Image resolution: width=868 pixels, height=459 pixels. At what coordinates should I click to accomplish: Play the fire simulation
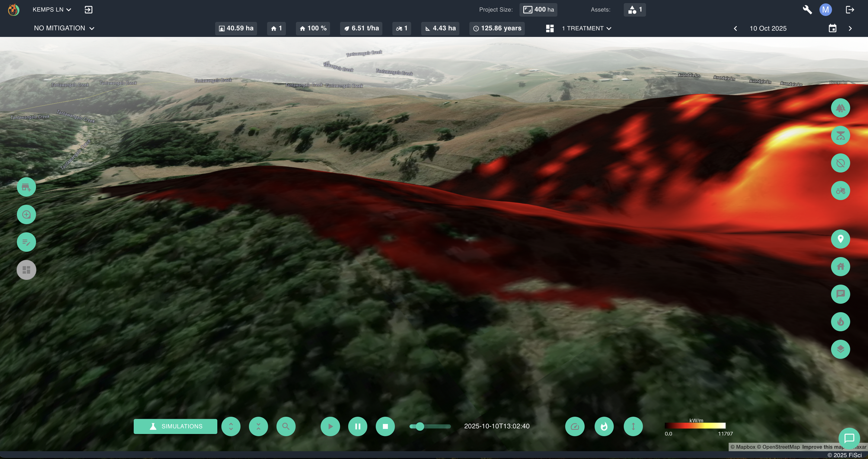tap(330, 426)
